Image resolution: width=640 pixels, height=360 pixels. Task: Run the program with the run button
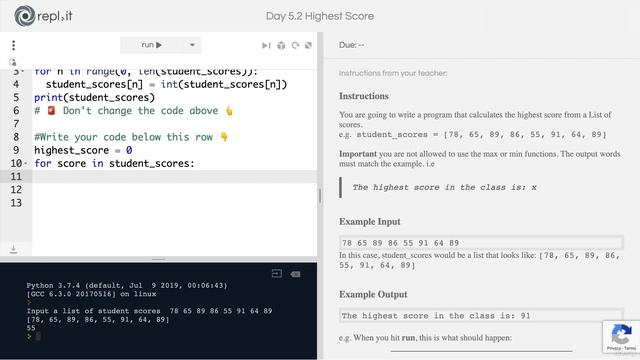[151, 45]
